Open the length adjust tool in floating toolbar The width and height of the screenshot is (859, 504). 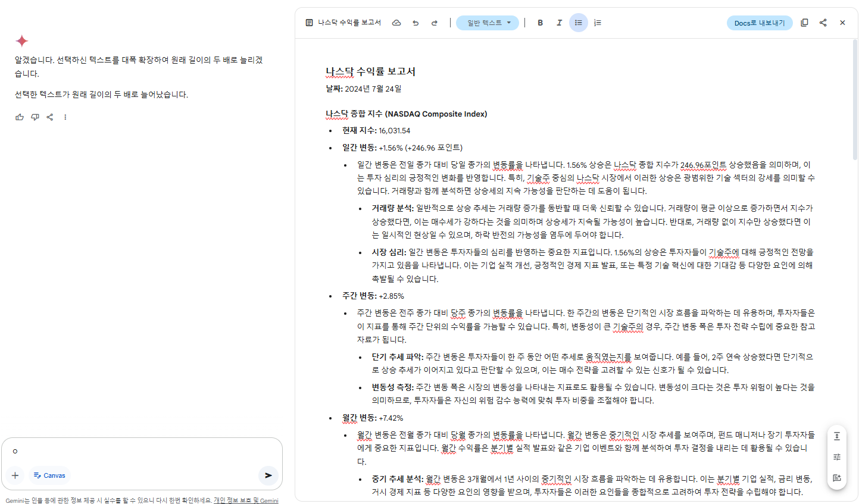pos(837,436)
